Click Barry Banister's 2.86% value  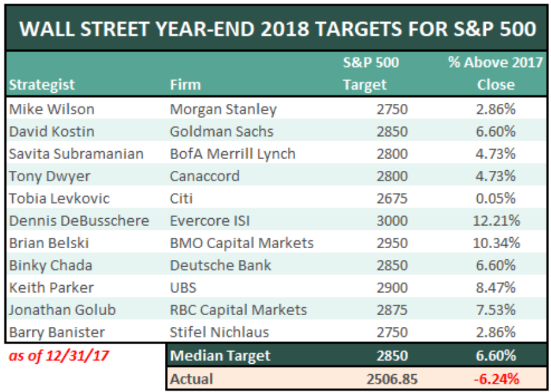(496, 332)
